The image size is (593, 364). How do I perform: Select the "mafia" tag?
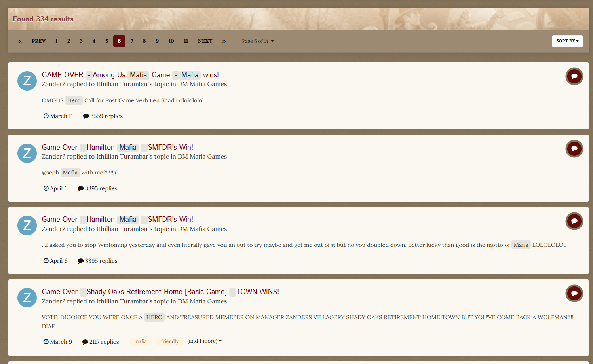(141, 341)
